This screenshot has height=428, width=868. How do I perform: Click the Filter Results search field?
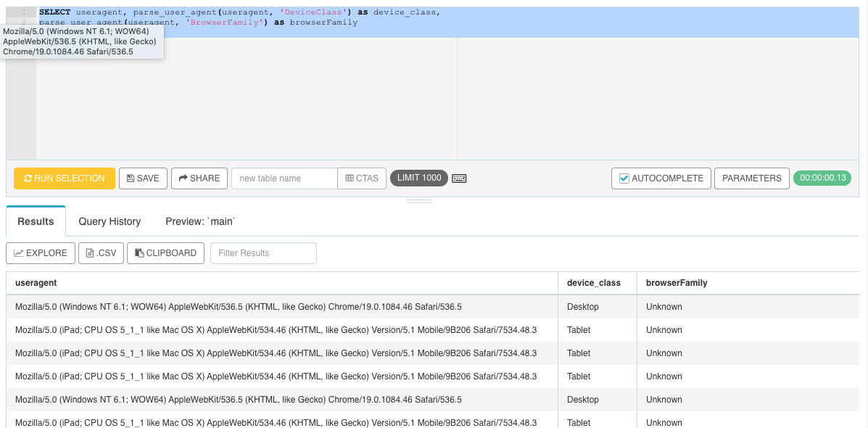pyautogui.click(x=263, y=252)
